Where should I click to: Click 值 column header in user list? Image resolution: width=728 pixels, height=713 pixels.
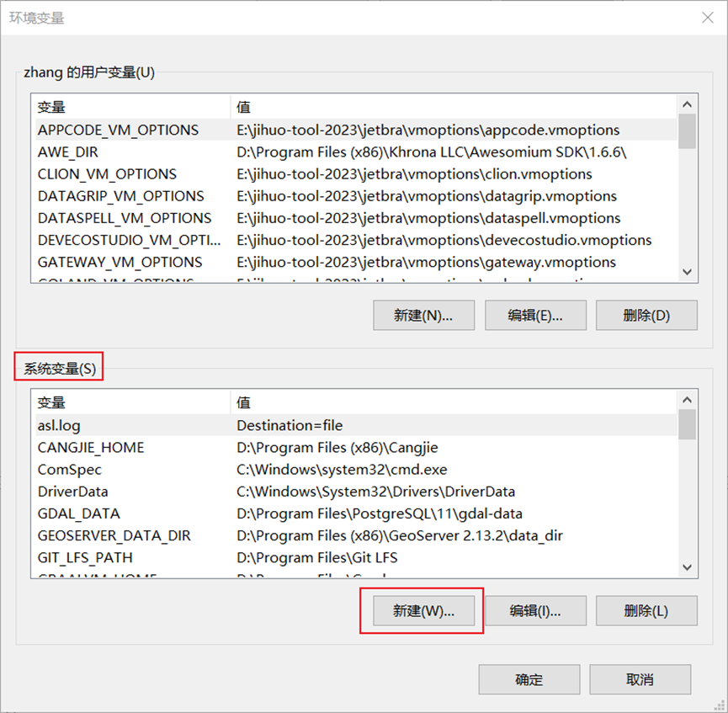(453, 108)
